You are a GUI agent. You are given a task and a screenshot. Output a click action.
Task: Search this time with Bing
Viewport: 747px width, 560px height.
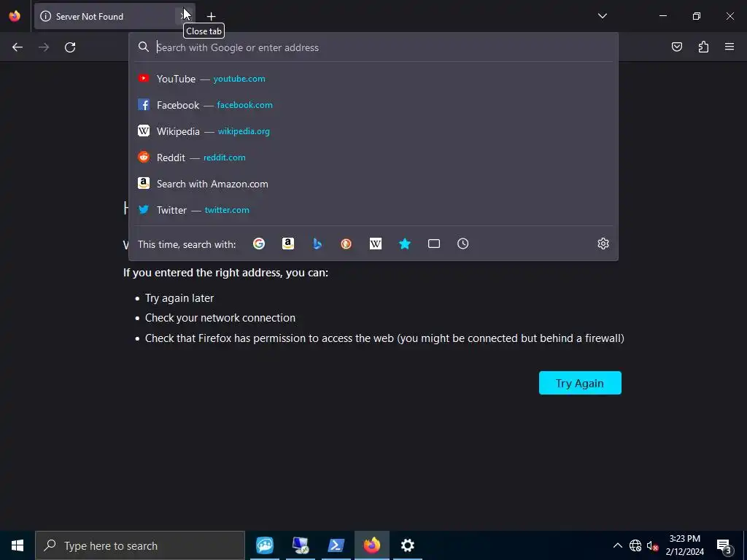coord(317,244)
